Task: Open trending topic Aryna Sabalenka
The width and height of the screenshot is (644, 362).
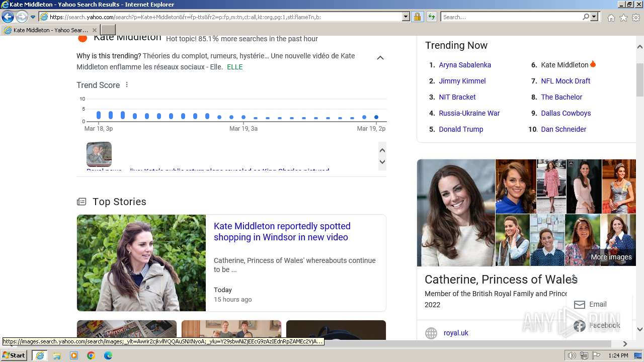Action: [x=465, y=65]
